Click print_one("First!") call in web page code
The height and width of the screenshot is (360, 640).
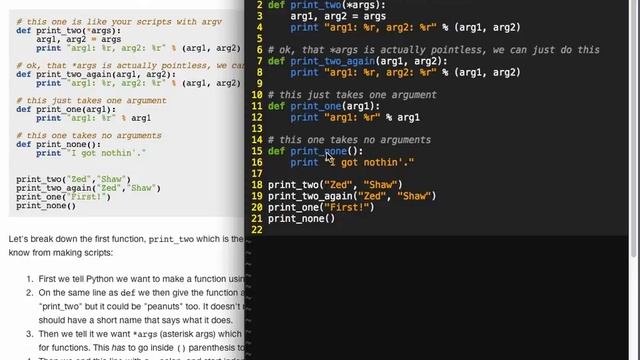click(63, 197)
